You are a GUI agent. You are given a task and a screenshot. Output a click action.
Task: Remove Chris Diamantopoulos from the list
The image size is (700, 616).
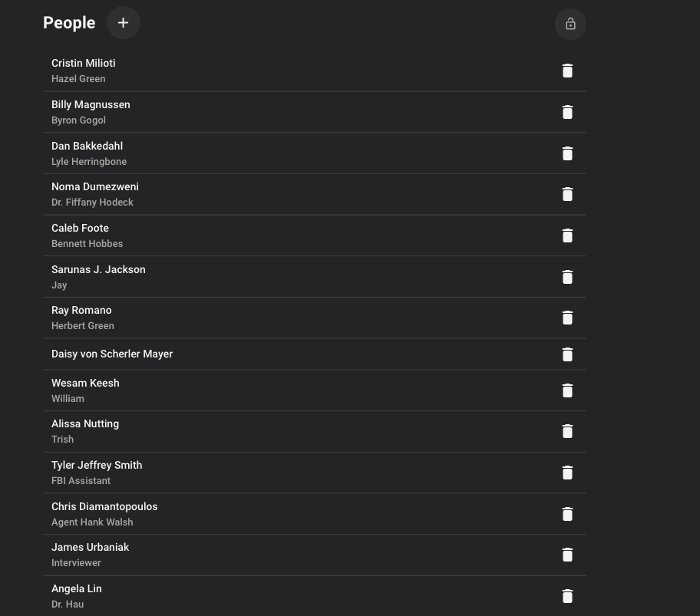(567, 514)
